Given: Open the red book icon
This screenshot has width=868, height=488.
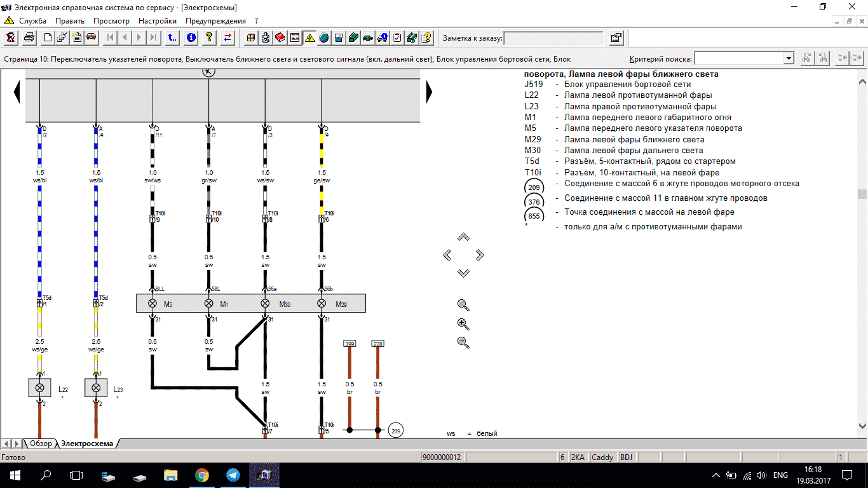Looking at the screenshot, I should pos(280,37).
